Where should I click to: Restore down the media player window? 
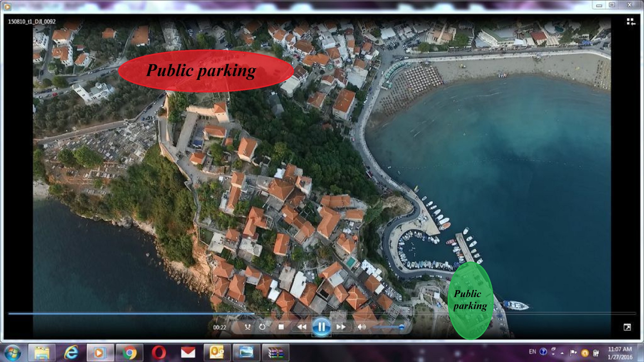click(612, 5)
